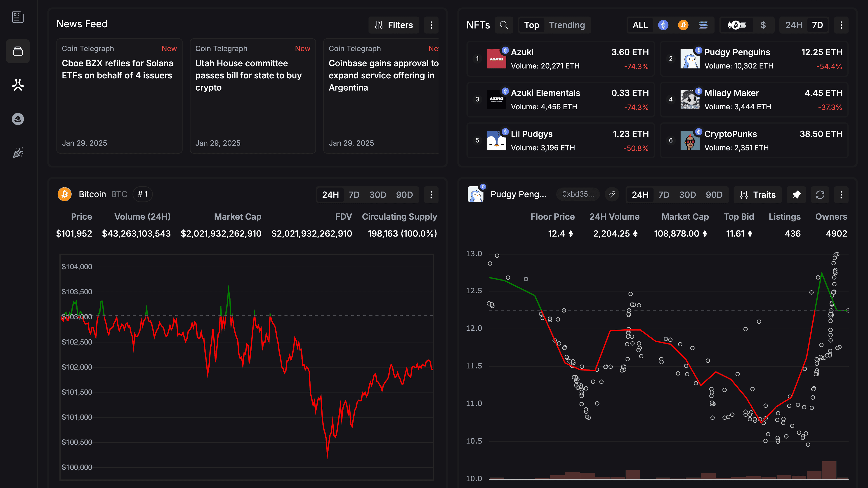This screenshot has height=488, width=868.
Task: Open Utah House committee crypto bill article
Action: click(x=253, y=96)
